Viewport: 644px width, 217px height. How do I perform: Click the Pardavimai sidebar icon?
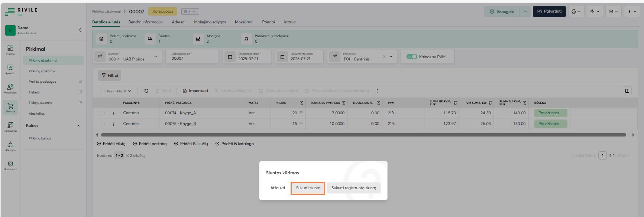coord(10,126)
